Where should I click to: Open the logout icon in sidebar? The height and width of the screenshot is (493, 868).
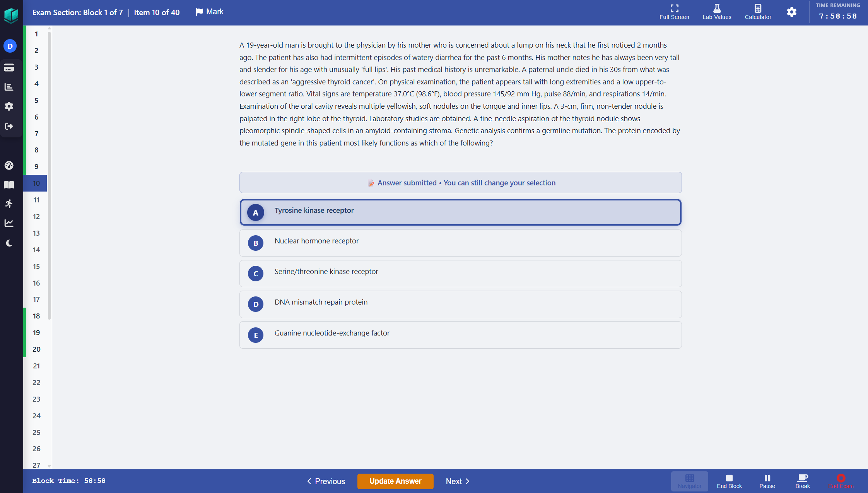(x=9, y=126)
